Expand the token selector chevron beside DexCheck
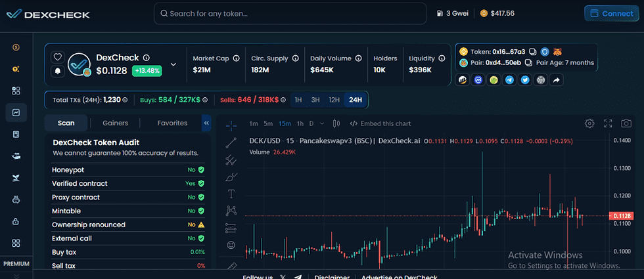 [173, 64]
